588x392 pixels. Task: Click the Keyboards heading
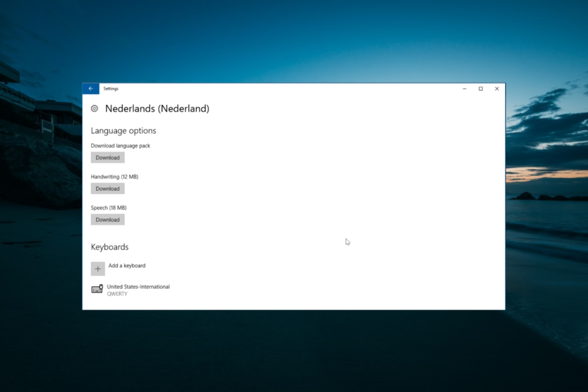click(x=110, y=246)
